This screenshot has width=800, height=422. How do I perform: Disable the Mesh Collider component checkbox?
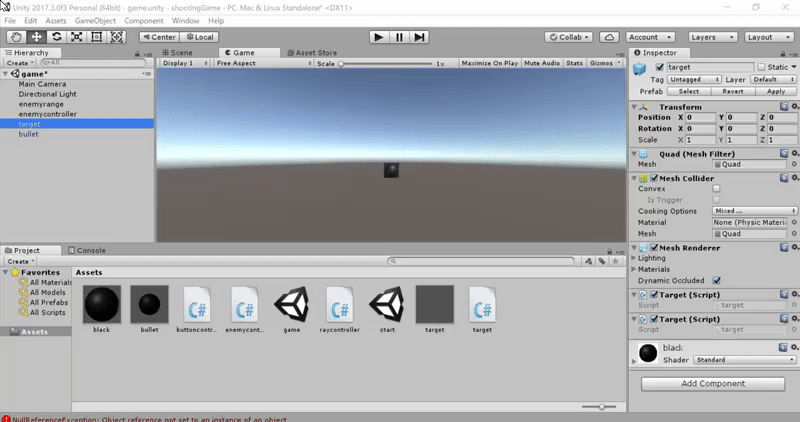[x=654, y=178]
